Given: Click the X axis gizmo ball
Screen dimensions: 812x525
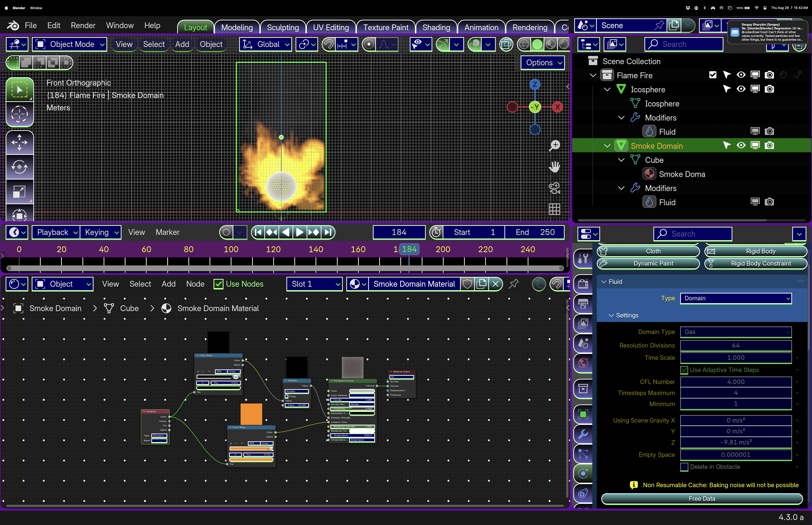Looking at the screenshot, I should point(558,107).
